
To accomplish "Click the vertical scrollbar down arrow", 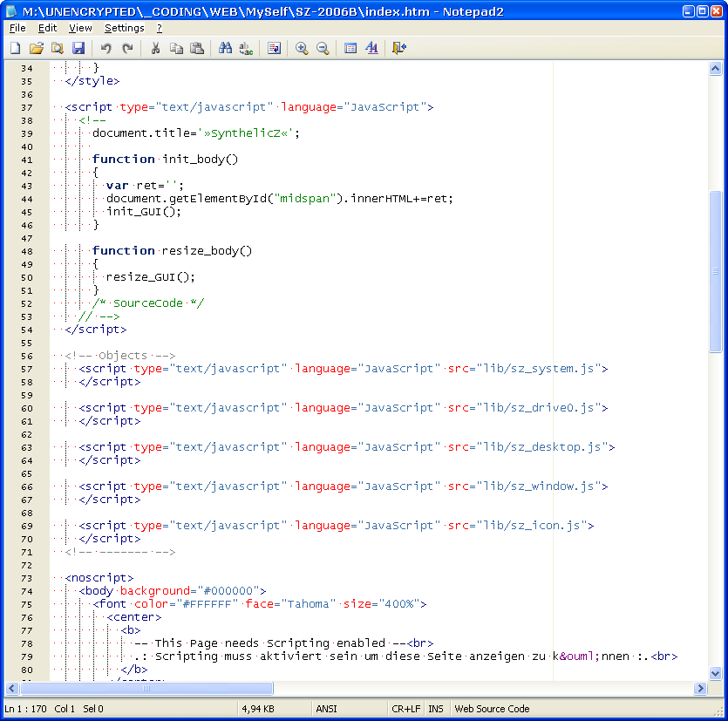I will (715, 673).
